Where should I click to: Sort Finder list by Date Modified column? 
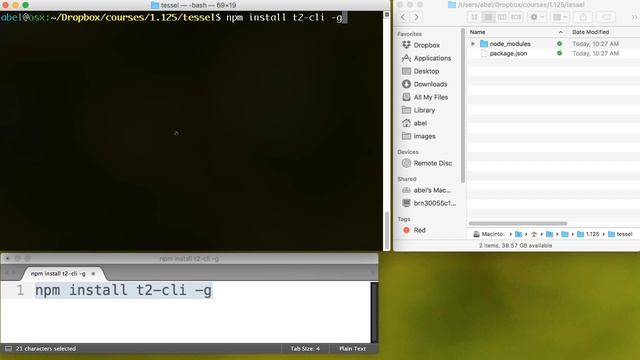pos(590,32)
